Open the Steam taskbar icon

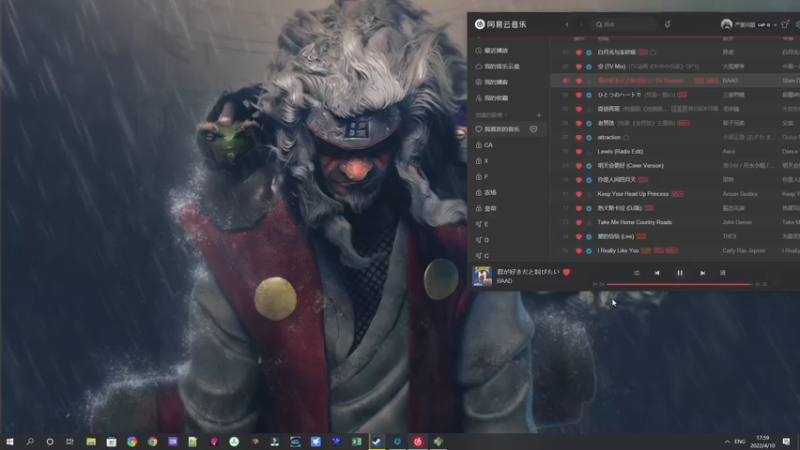(x=377, y=441)
